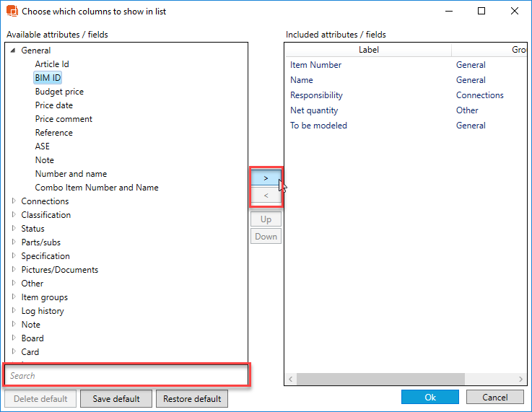Screen dimensions: 532x412
Task: Click the horizontal scrollbar right arrow
Action: pyautogui.click(x=521, y=379)
